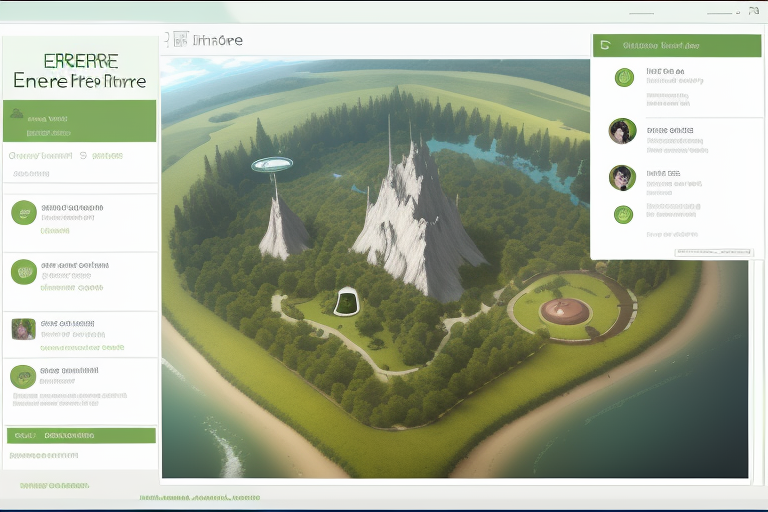Select the first green circular icon in right panel
Screen dimensions: 768x512
pyautogui.click(x=624, y=77)
